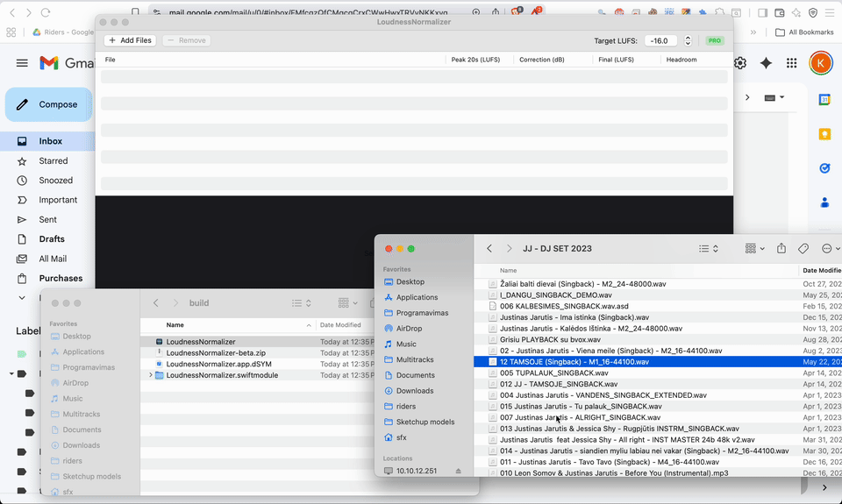Viewport: 842px width, 504px height.
Task: Open the Drafts folder in Gmail
Action: 52,238
